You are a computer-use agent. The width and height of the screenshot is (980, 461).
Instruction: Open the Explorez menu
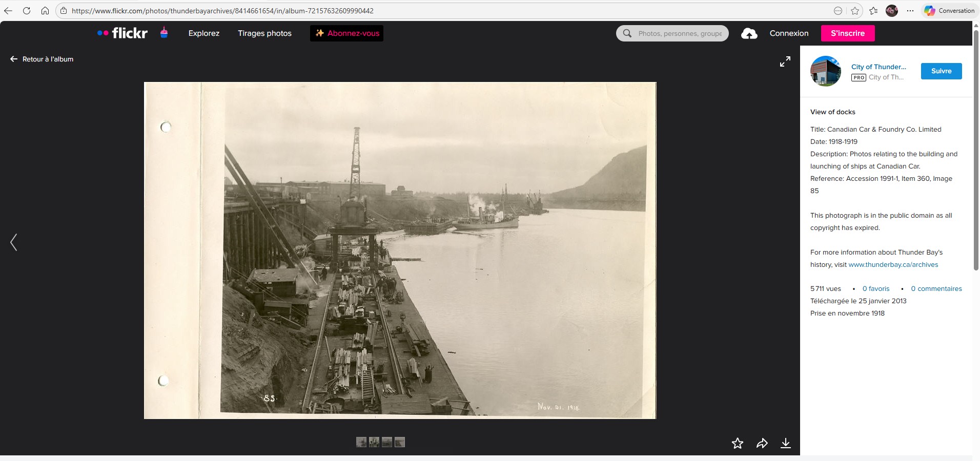(x=203, y=33)
